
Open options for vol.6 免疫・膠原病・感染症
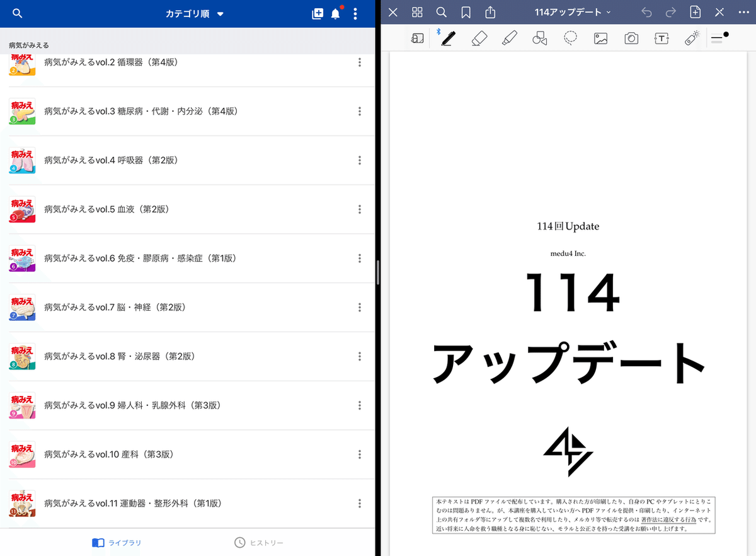coord(360,258)
